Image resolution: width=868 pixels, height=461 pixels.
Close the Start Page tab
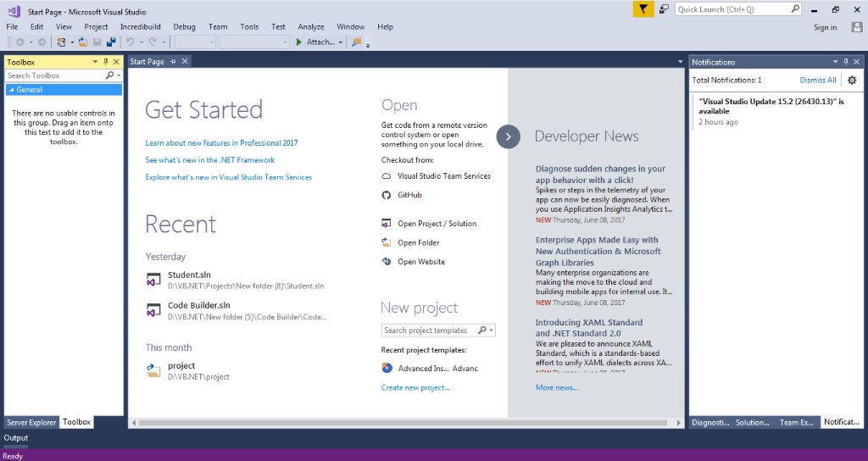pyautogui.click(x=185, y=61)
